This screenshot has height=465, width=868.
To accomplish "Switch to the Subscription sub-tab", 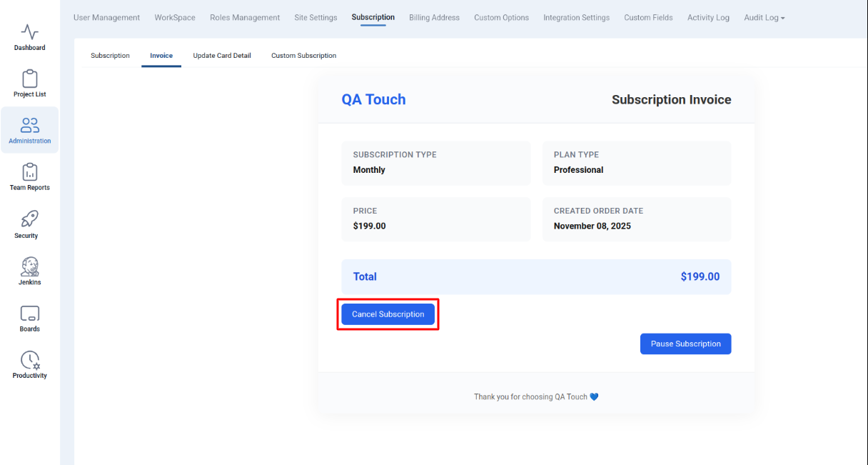I will (110, 56).
